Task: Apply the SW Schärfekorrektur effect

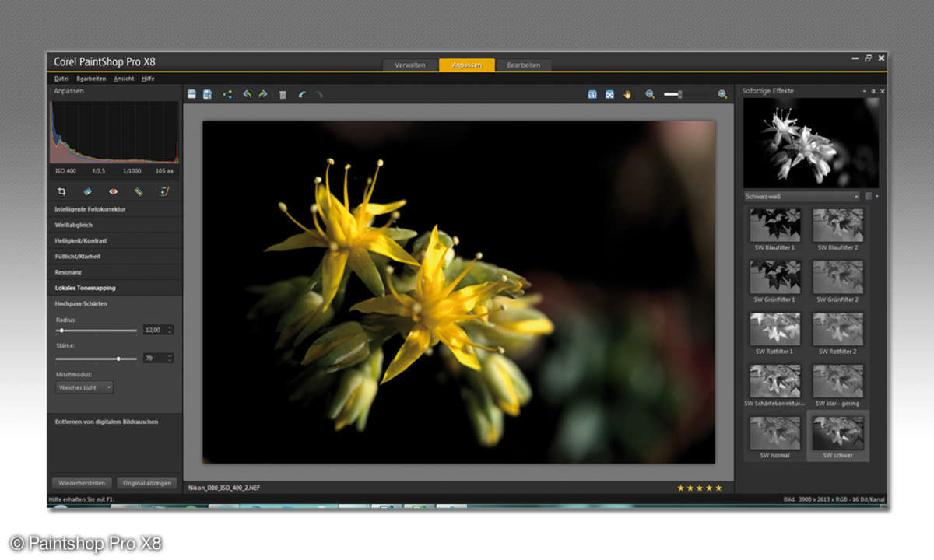Action: [x=774, y=386]
